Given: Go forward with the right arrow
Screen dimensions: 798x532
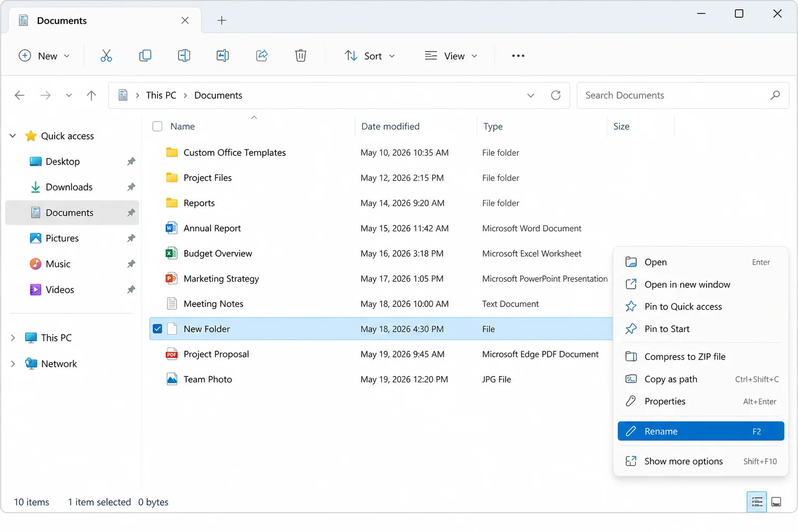Looking at the screenshot, I should (x=46, y=95).
